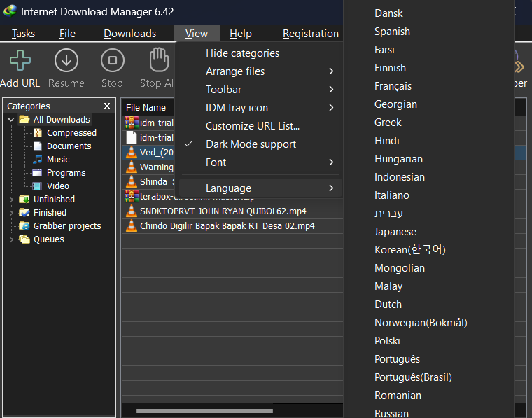
Task: Click VLC icon of Chindo Digilir file
Action: click(132, 225)
